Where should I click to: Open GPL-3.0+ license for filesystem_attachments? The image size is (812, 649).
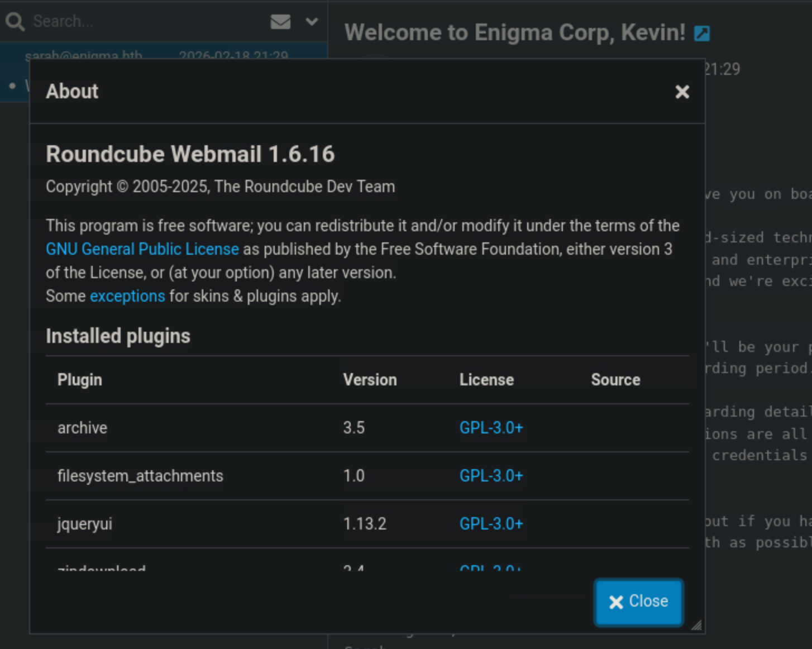pyautogui.click(x=491, y=476)
